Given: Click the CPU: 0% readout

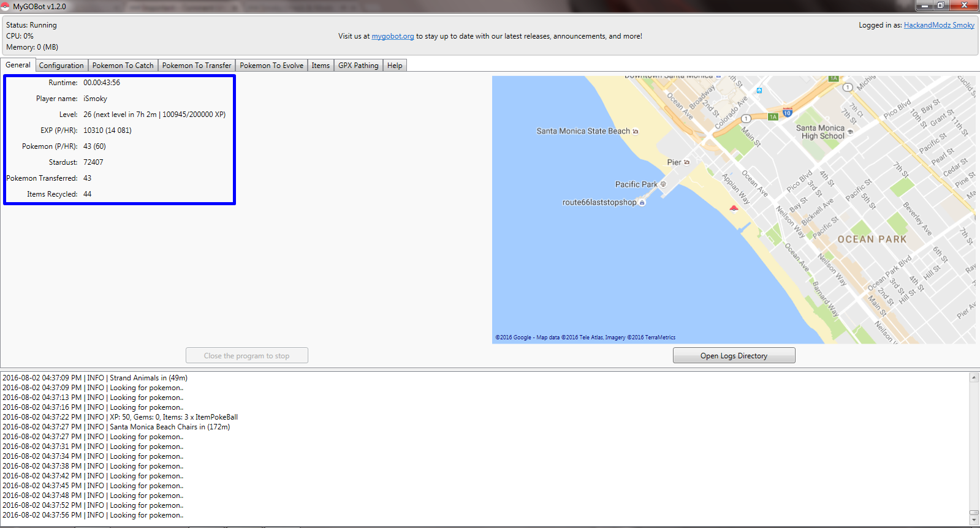Looking at the screenshot, I should (x=20, y=36).
